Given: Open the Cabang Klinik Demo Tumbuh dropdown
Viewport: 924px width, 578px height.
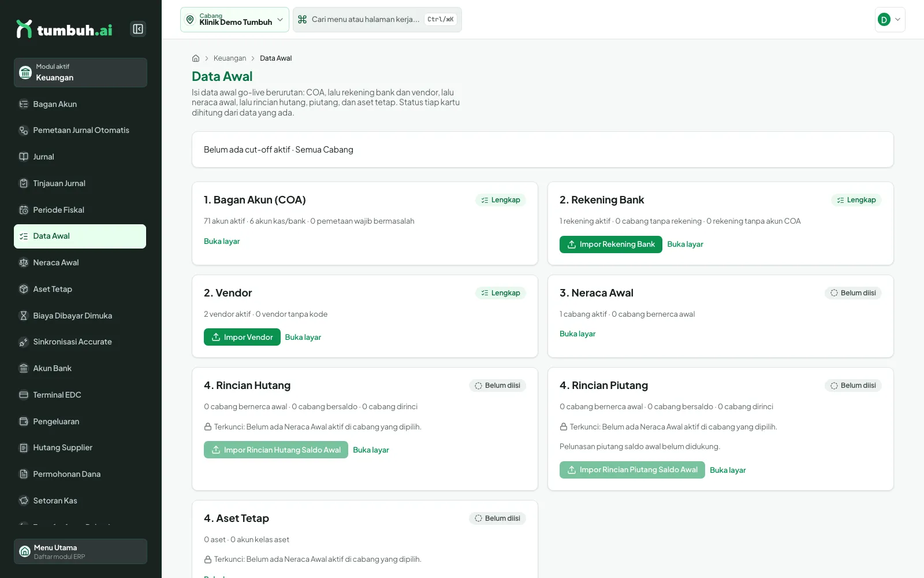Looking at the screenshot, I should tap(234, 20).
